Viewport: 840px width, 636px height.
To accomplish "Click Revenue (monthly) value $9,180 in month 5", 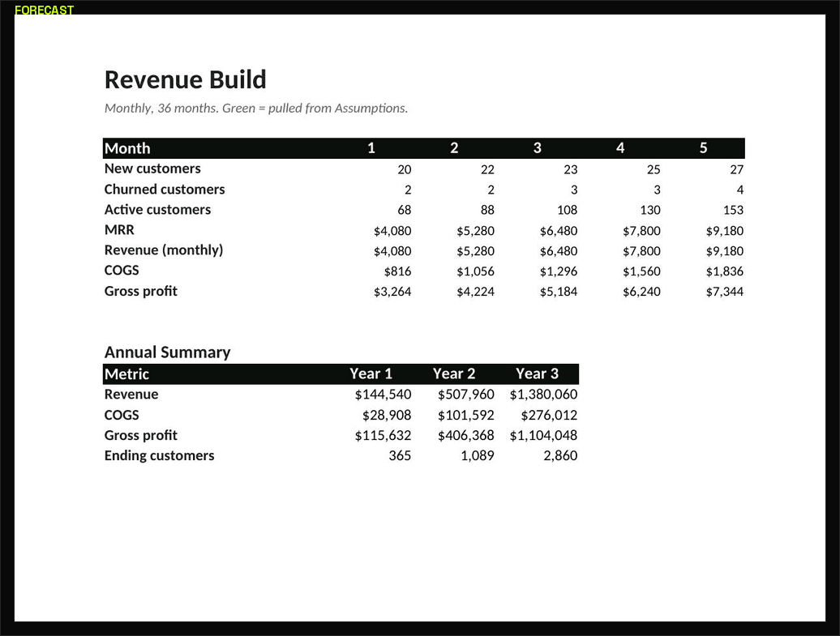I will [x=725, y=251].
